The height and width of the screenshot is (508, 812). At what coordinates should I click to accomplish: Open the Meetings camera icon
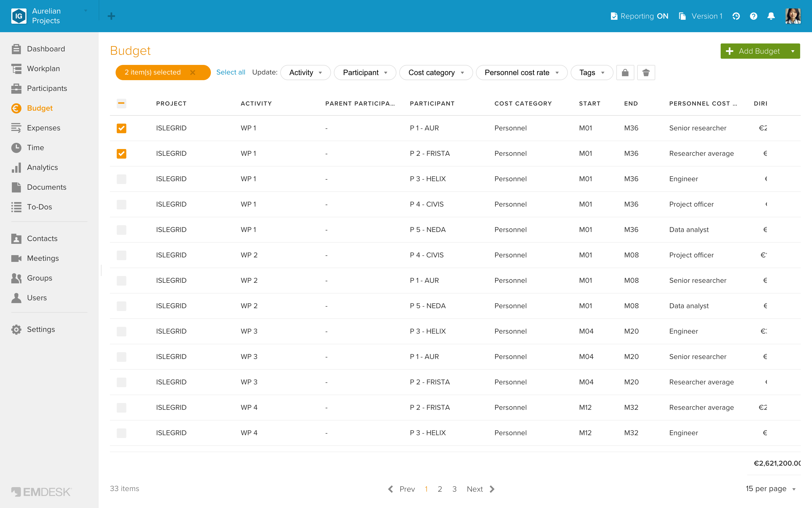pyautogui.click(x=16, y=258)
